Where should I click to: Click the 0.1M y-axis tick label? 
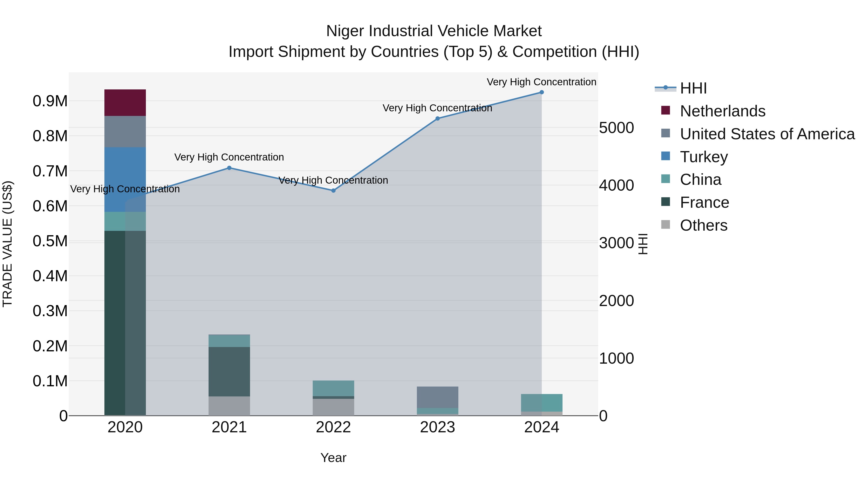pos(50,381)
